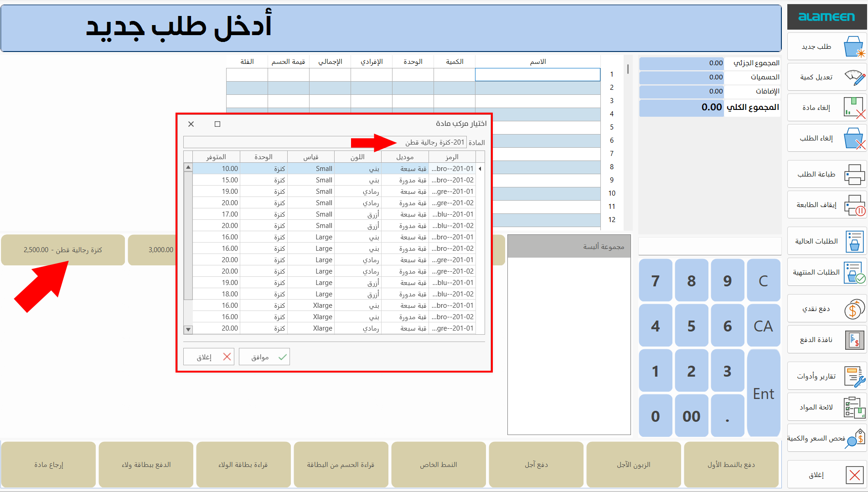Confirm selection with the موافق button
The image size is (868, 492).
(264, 356)
